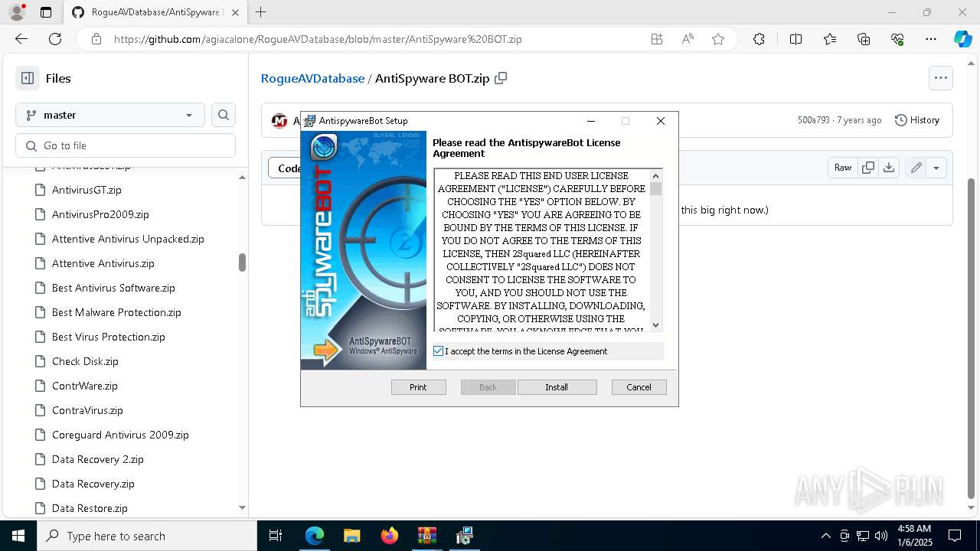Launch Copilot sidebar

click(962, 39)
